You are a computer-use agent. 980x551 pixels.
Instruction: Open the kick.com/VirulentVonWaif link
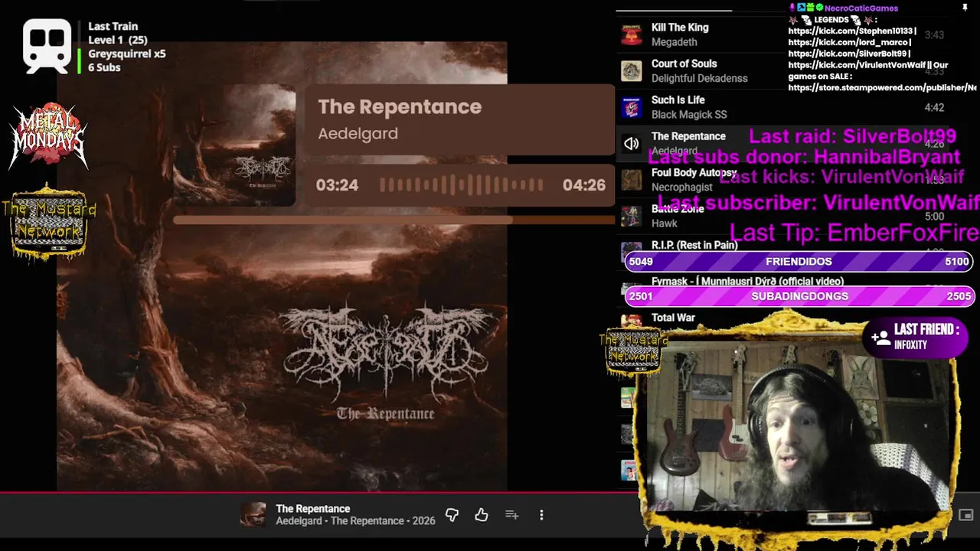(857, 66)
